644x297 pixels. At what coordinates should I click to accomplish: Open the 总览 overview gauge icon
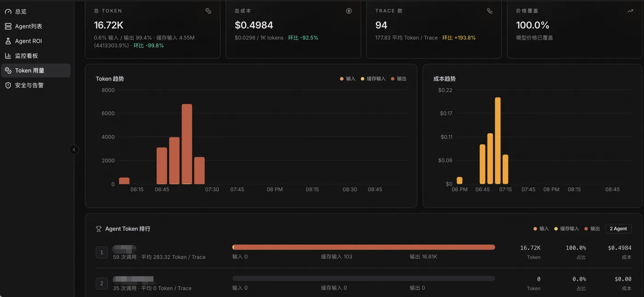(x=8, y=11)
